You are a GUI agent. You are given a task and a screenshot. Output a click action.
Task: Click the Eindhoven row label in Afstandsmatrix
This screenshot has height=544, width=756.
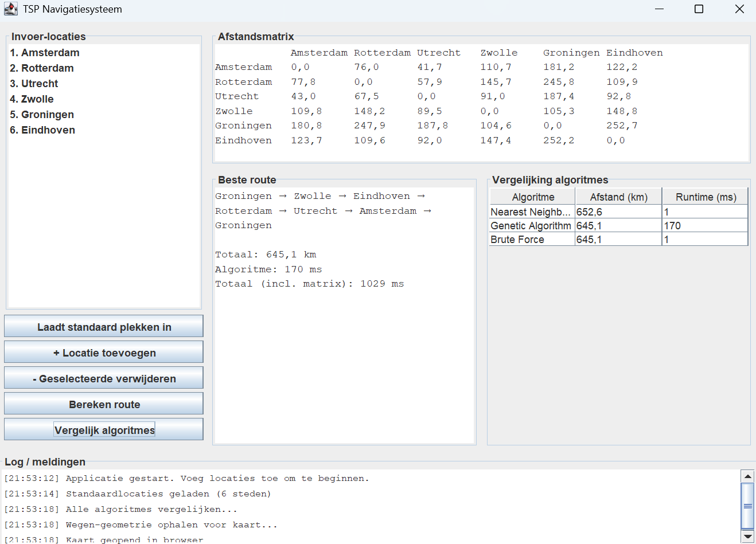pos(244,140)
